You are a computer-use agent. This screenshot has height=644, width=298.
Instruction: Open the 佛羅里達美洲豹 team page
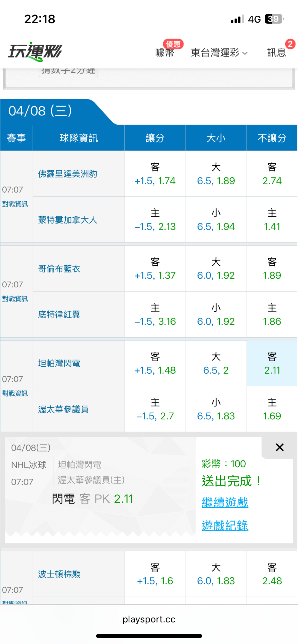(x=68, y=174)
